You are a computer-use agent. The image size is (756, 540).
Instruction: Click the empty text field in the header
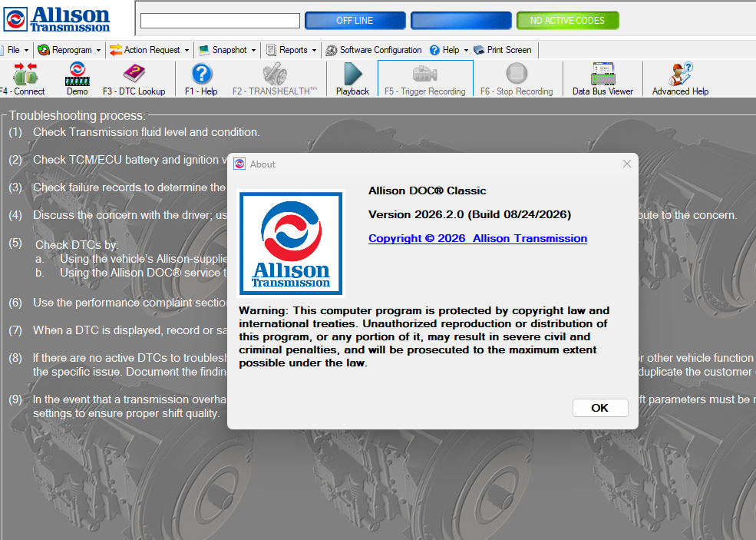tap(220, 21)
